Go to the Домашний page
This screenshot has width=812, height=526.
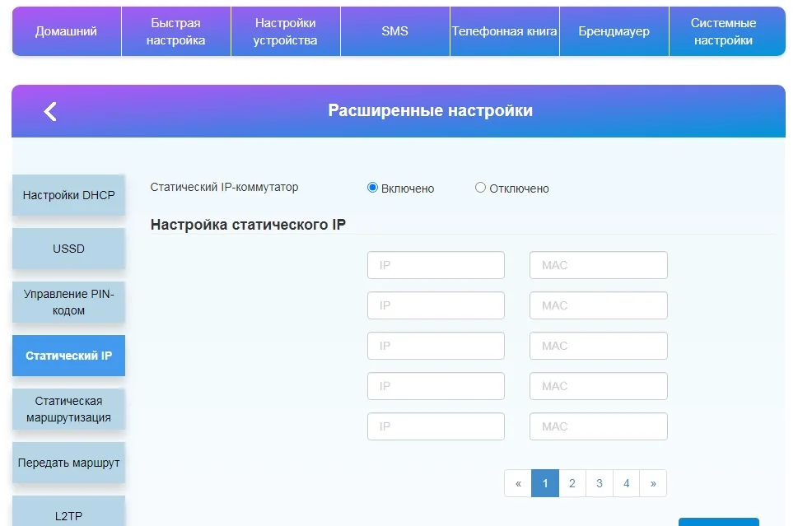[x=66, y=30]
